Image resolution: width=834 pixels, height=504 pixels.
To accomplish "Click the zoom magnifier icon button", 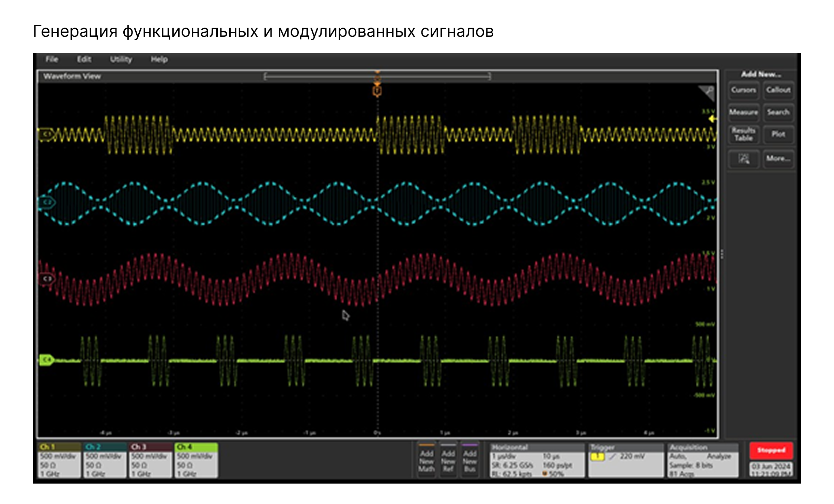I will (x=743, y=159).
